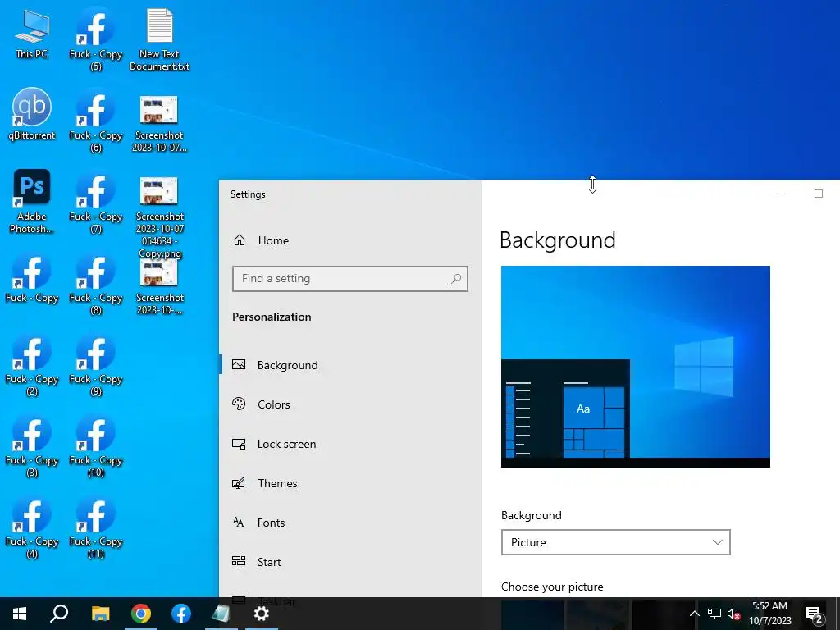Click search magnifier in Find a setting
This screenshot has height=630, width=840.
[x=456, y=279]
